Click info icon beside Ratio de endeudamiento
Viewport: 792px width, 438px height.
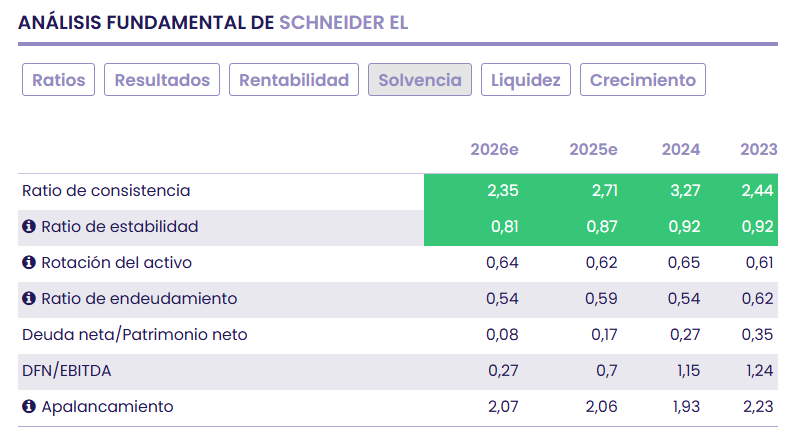pyautogui.click(x=29, y=299)
